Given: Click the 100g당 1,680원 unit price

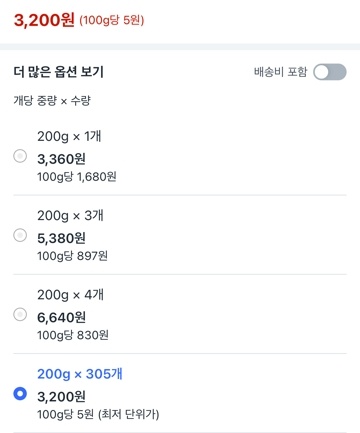Looking at the screenshot, I should click(x=77, y=177).
